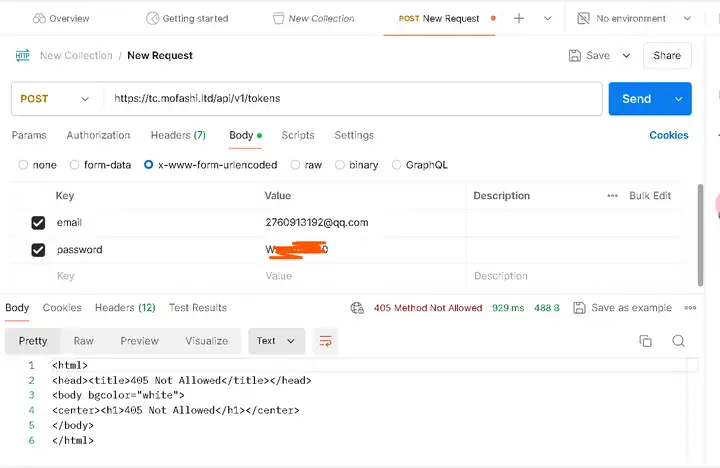Click the Save floppy disk icon
This screenshot has height=468, width=720.
coord(575,56)
